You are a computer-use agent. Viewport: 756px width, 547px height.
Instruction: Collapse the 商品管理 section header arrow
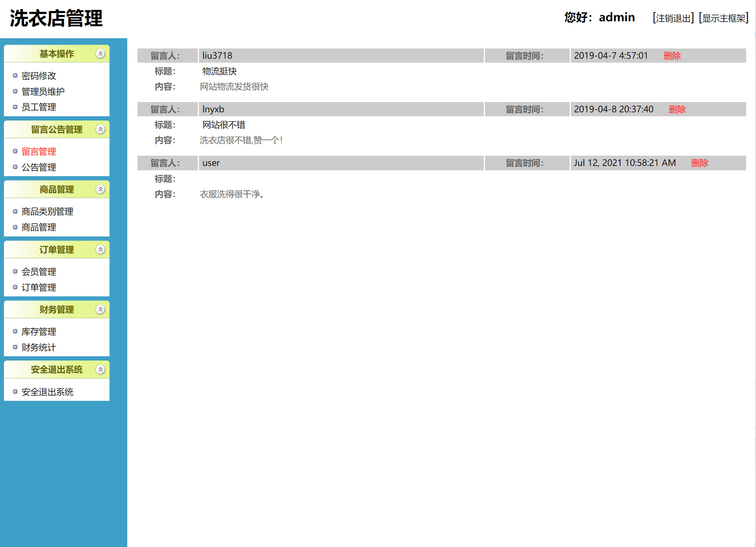(x=100, y=189)
